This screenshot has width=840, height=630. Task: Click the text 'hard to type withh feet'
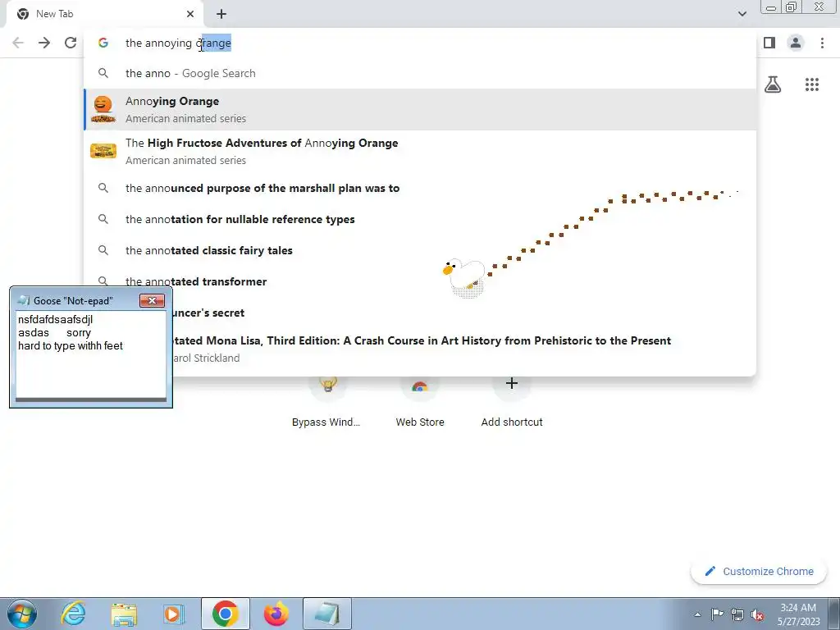click(71, 346)
